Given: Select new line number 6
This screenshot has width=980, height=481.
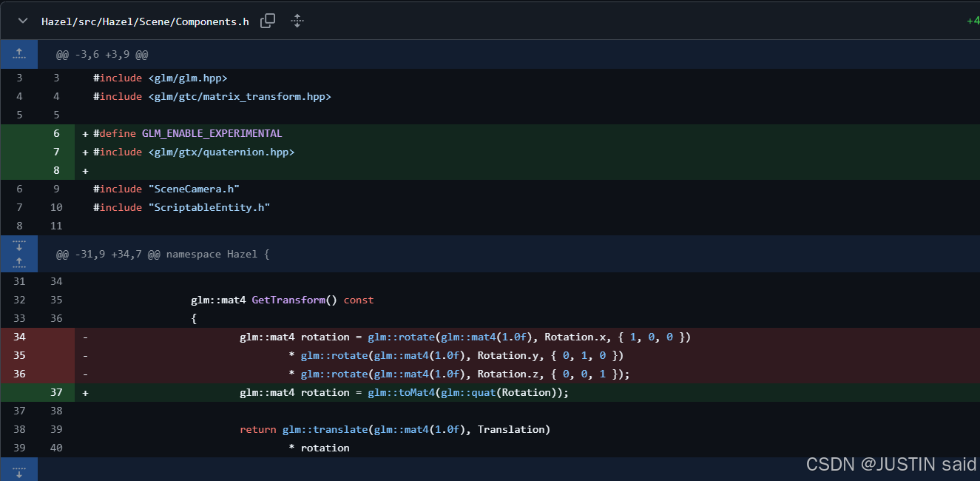Looking at the screenshot, I should pyautogui.click(x=56, y=133).
